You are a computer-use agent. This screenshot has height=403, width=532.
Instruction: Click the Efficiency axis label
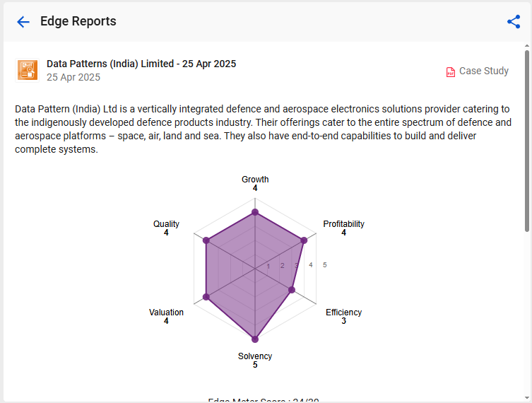(343, 313)
